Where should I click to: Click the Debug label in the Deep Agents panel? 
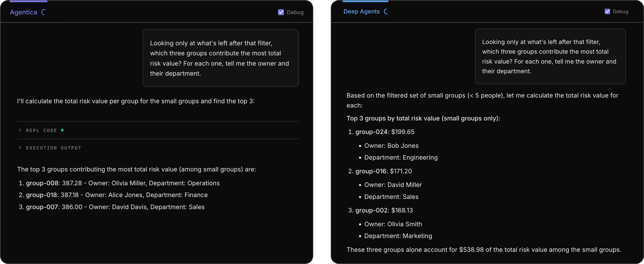(x=620, y=11)
